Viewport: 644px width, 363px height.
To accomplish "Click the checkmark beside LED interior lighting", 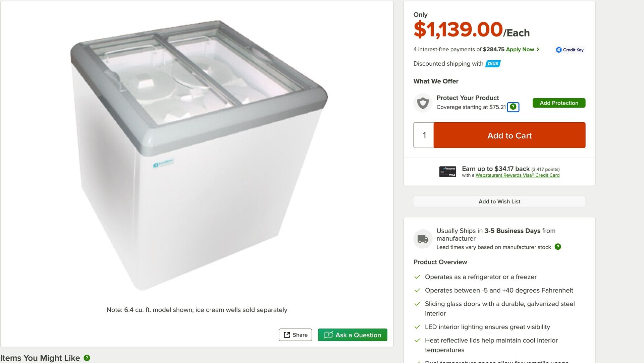I will 417,327.
